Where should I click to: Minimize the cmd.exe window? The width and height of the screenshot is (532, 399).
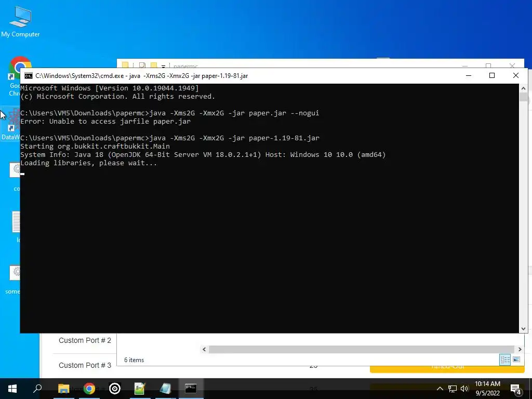[x=469, y=76]
